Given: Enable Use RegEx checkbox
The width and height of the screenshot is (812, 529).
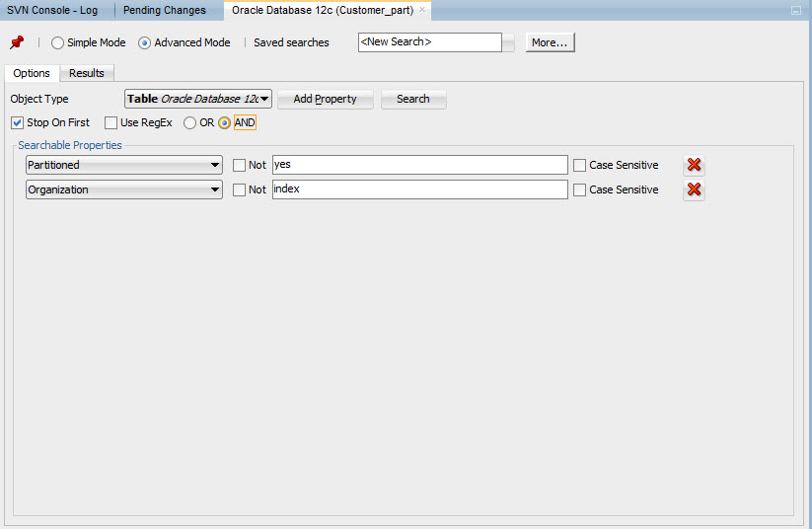Looking at the screenshot, I should click(x=111, y=123).
